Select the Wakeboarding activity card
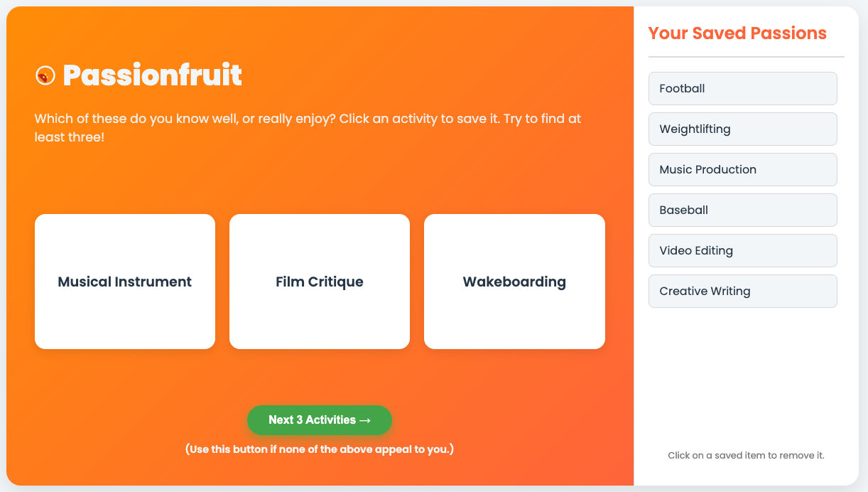 coord(514,282)
